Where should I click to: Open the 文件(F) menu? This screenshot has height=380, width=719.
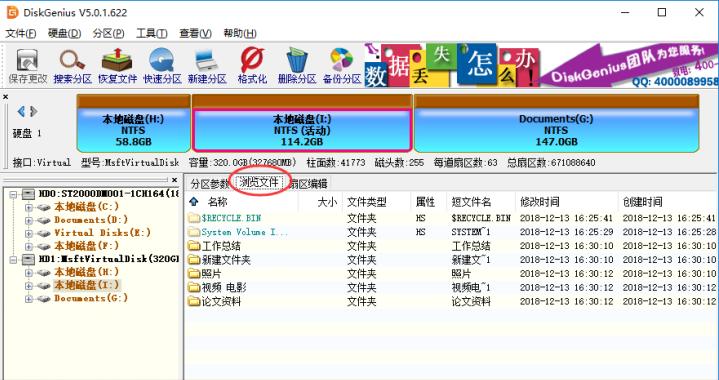click(21, 33)
